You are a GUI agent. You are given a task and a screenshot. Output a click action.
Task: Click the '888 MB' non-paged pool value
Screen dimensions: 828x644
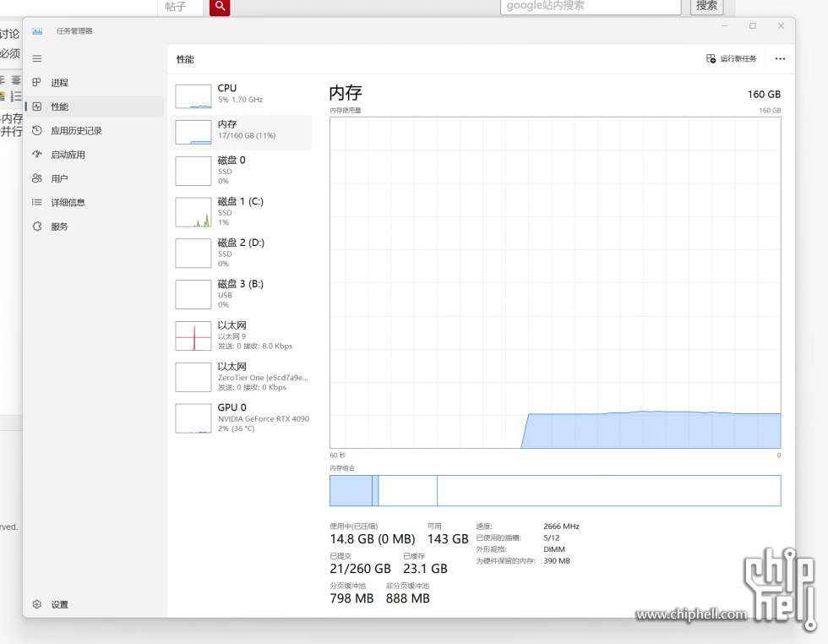(x=407, y=598)
